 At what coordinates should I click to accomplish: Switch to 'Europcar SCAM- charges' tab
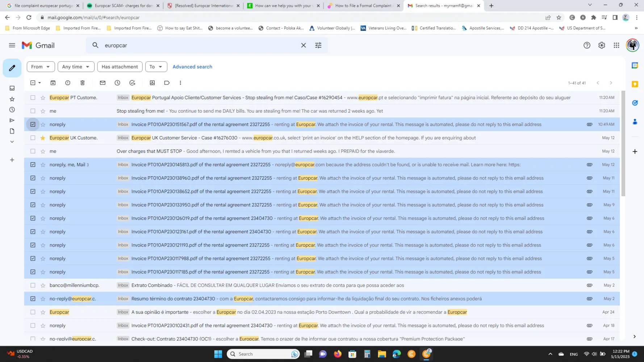click(124, 5)
